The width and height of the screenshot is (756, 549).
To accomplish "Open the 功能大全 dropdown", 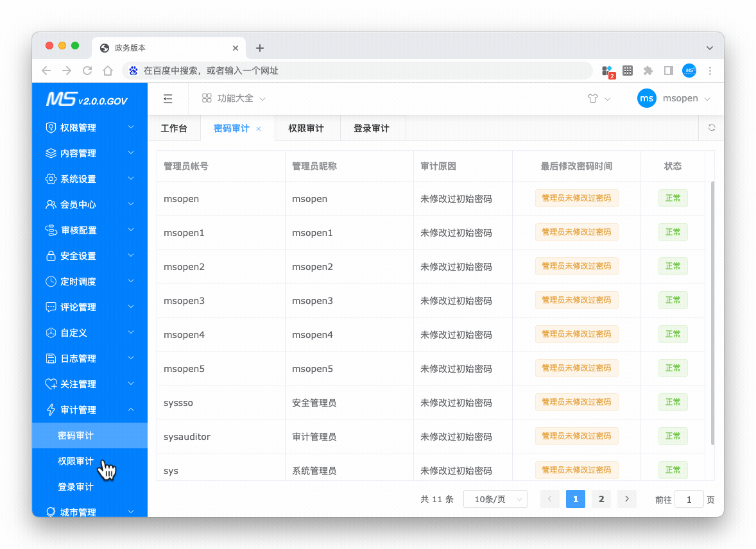I will point(234,99).
